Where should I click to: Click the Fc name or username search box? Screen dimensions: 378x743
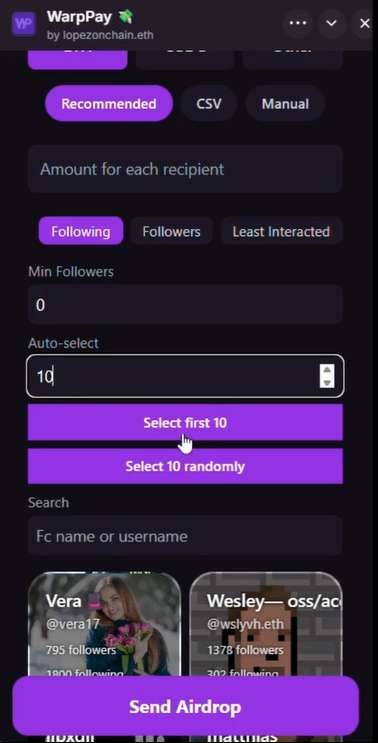(x=185, y=536)
